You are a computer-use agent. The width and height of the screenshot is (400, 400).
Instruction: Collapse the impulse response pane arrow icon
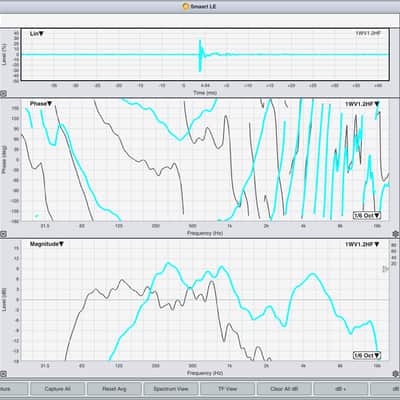3,94
